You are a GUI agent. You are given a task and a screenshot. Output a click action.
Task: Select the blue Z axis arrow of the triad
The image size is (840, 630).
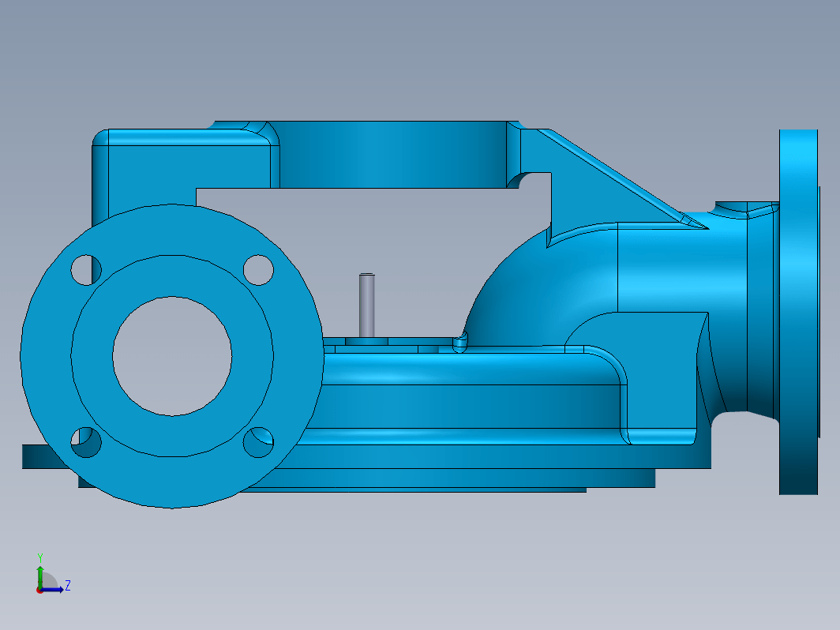[x=52, y=590]
